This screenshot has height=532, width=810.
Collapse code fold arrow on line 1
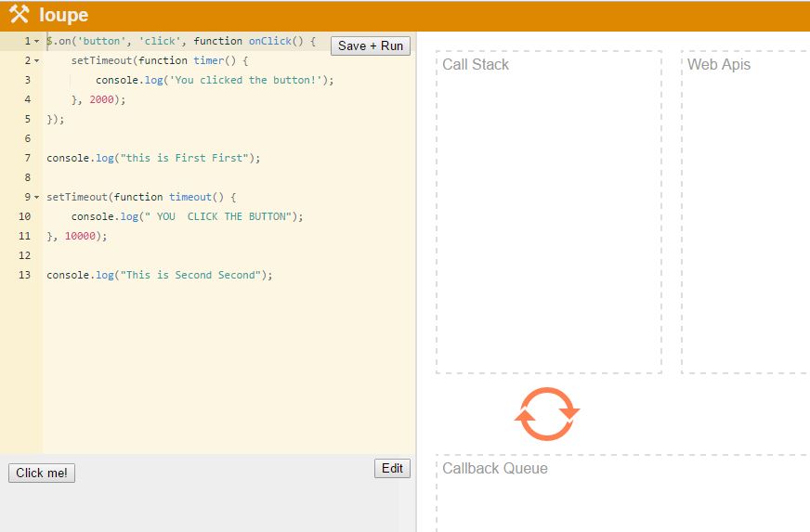tap(36, 42)
